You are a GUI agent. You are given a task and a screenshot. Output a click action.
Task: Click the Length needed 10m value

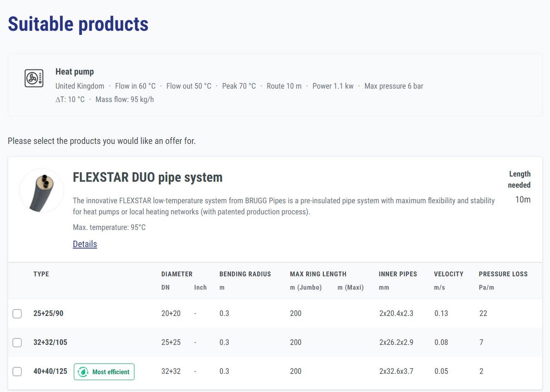click(x=523, y=200)
